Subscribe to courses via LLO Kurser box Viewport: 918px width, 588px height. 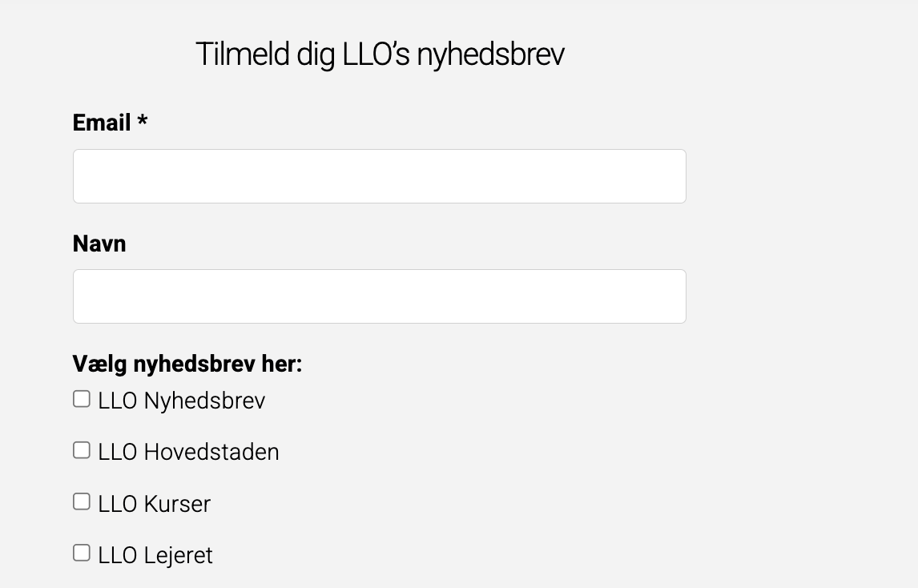pos(82,501)
